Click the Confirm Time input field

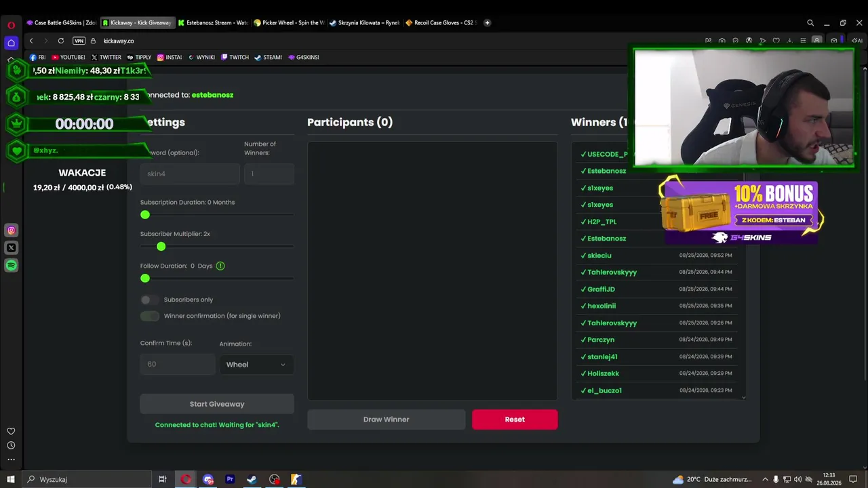[178, 365]
